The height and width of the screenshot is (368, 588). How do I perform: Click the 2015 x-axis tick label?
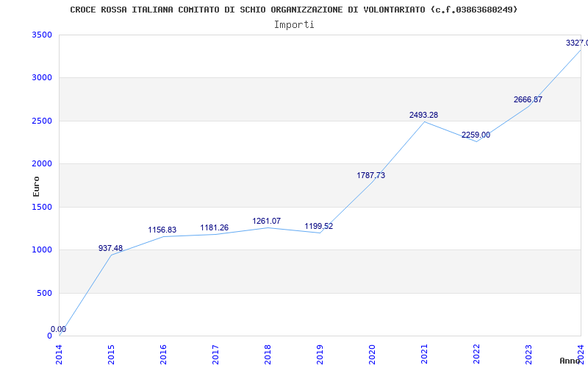[111, 354]
